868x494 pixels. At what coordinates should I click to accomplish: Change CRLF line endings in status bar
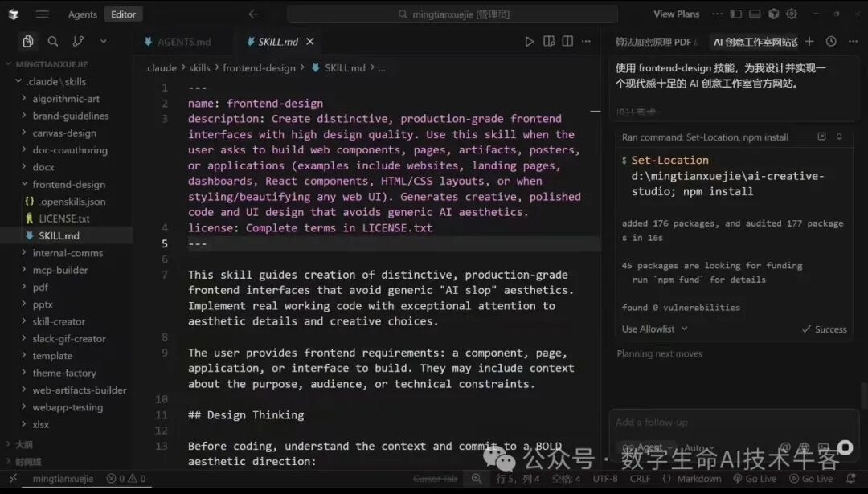(x=640, y=479)
